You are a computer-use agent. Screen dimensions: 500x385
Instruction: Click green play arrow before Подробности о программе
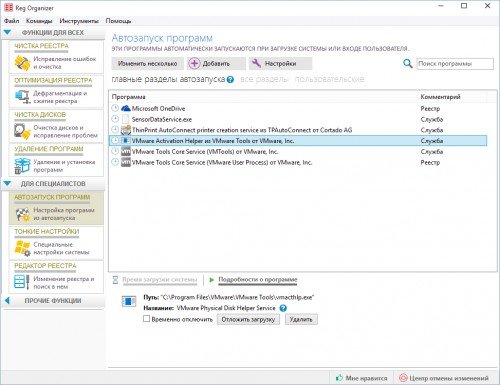(x=211, y=280)
